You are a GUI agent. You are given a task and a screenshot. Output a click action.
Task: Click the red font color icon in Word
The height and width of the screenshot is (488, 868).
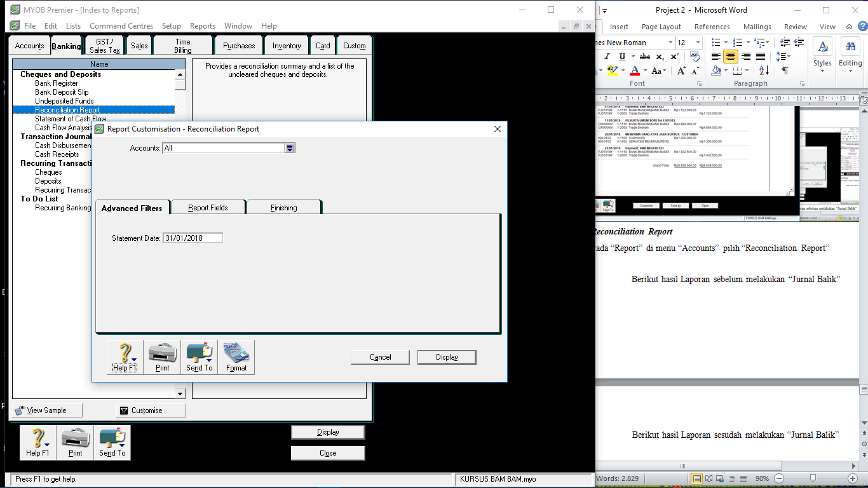tap(635, 71)
